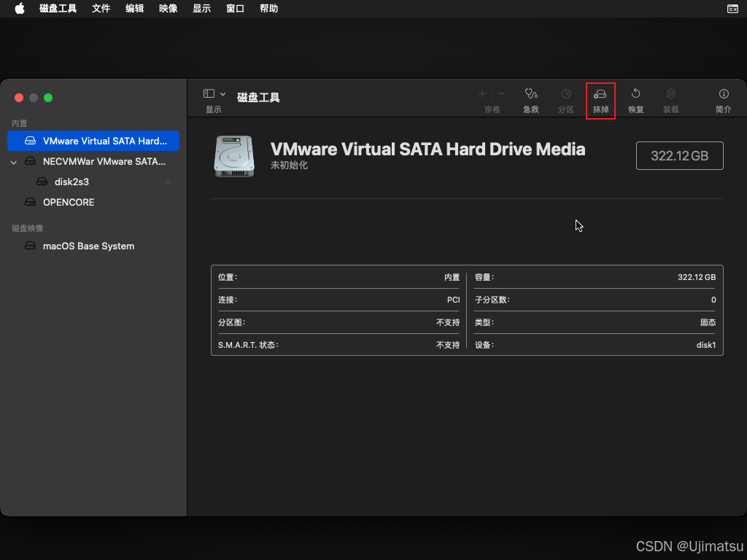Click the macOS Base System drive icon
The image size is (747, 560).
[x=30, y=246]
